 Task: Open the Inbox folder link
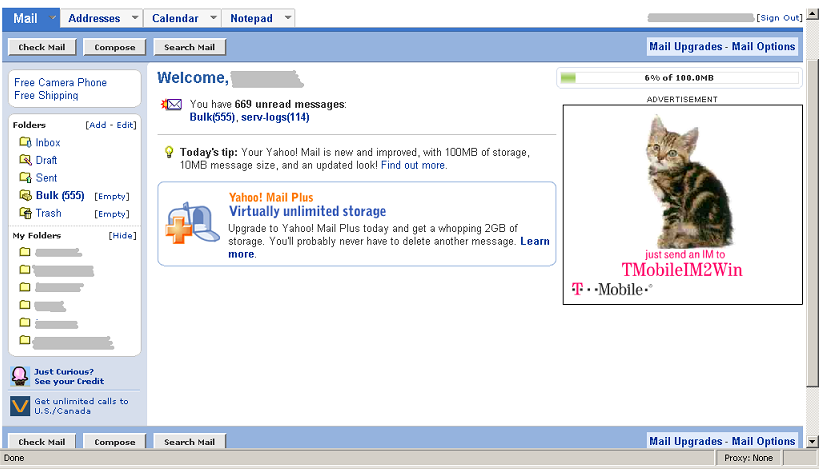click(x=48, y=143)
